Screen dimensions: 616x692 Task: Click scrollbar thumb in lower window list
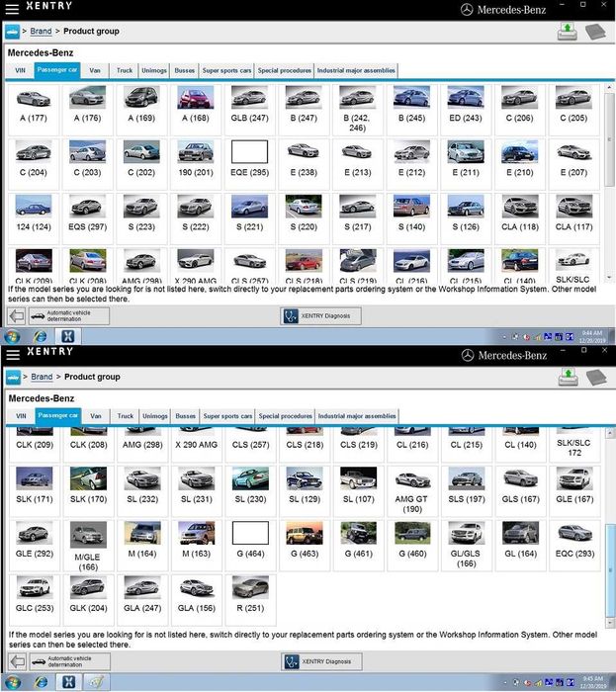click(610, 570)
